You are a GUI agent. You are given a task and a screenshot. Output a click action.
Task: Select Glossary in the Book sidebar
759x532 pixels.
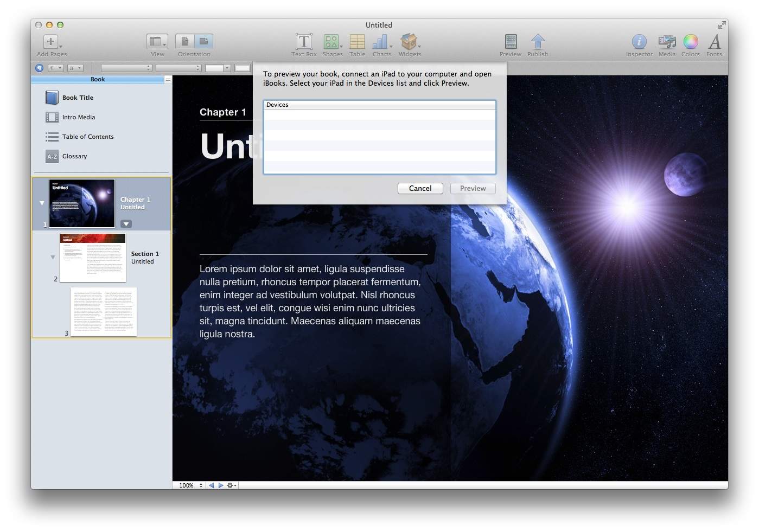(x=74, y=156)
